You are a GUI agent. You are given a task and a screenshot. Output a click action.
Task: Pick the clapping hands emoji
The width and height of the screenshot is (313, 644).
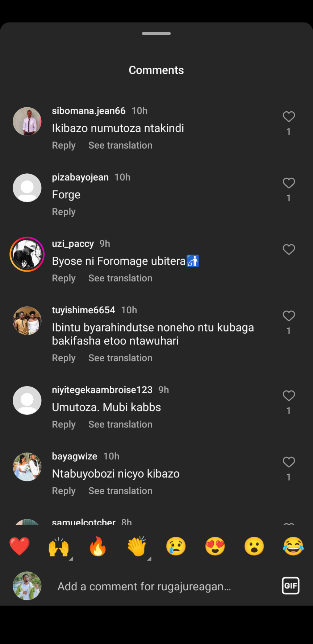pyautogui.click(x=137, y=546)
